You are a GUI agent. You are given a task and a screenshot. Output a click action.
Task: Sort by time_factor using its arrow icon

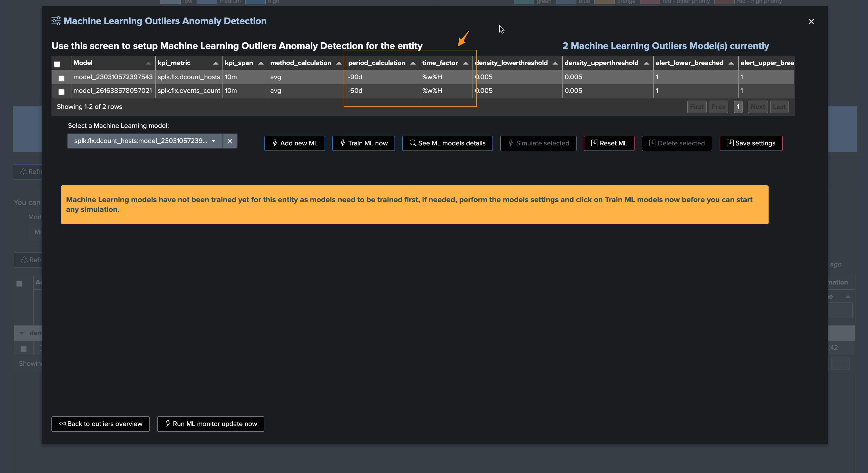tap(466, 63)
